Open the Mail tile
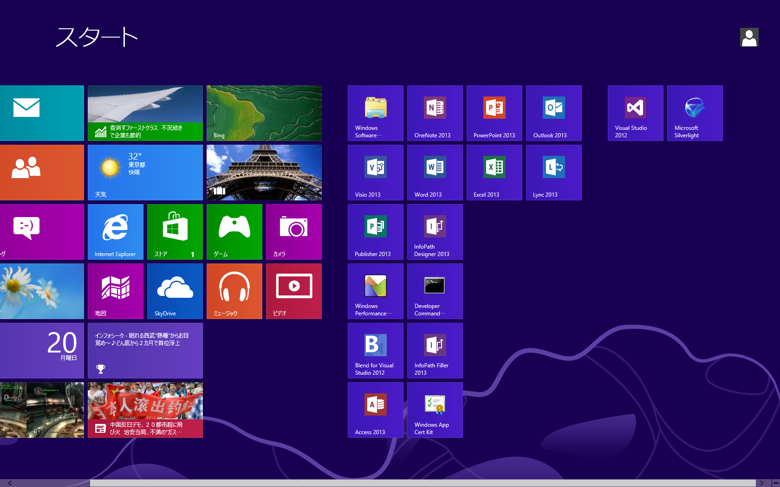Viewport: 780px width, 487px height. coord(42,113)
